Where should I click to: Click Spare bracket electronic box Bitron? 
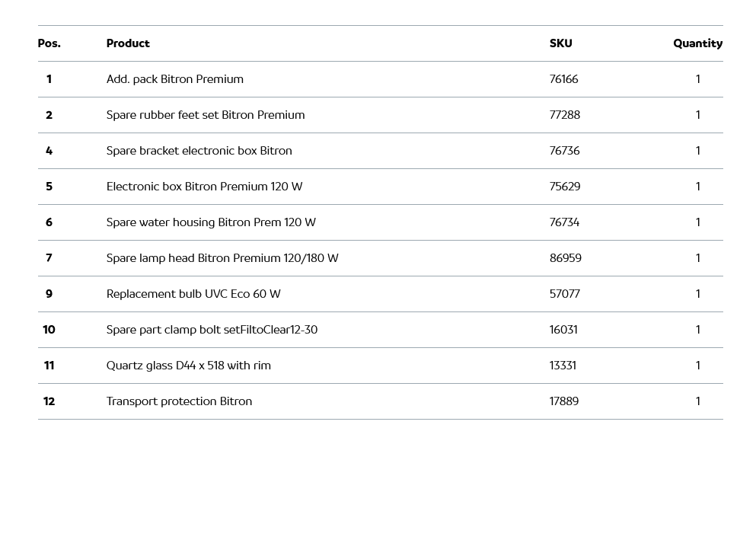tap(199, 151)
